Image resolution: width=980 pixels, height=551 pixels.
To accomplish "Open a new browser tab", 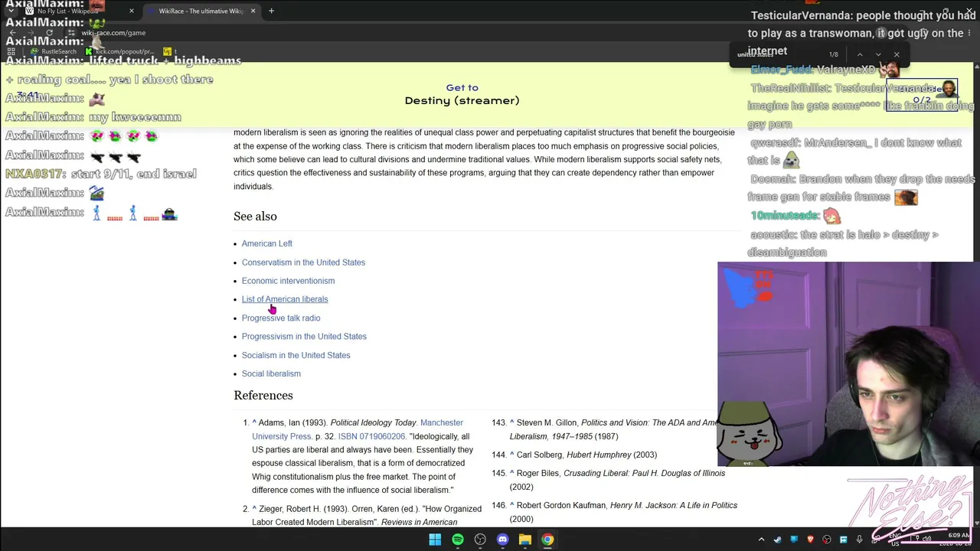I will (271, 11).
